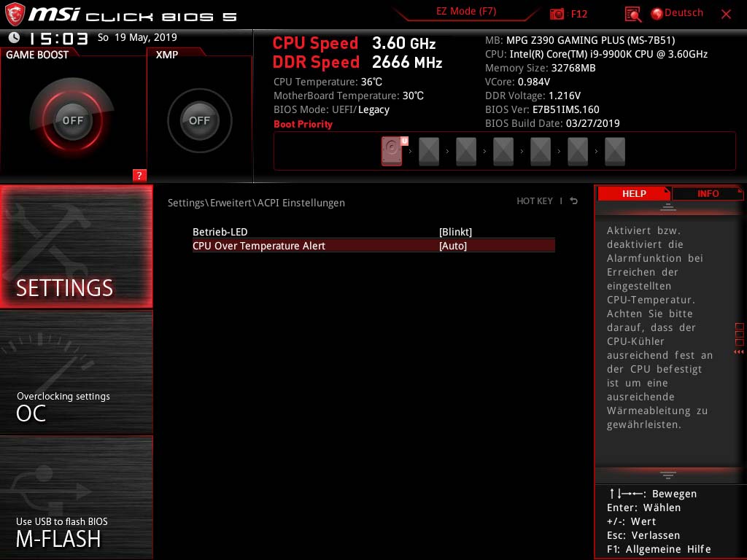747x560 pixels.
Task: Change language via Deutsch globe
Action: [x=677, y=13]
